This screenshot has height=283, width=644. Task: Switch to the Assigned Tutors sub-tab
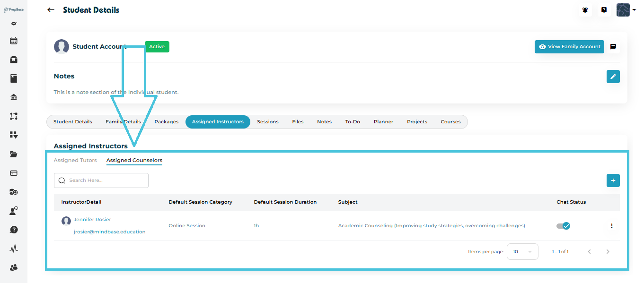pyautogui.click(x=75, y=161)
